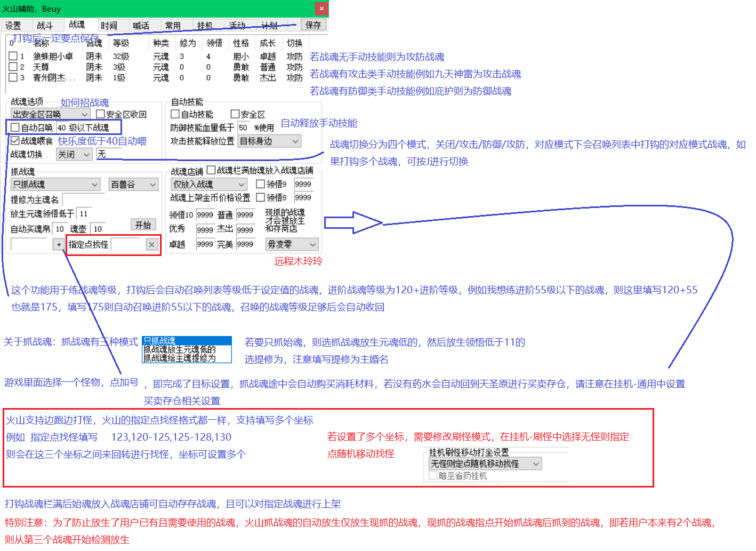
Task: Open the 百兽谷 map dropdown
Action: pyautogui.click(x=133, y=184)
